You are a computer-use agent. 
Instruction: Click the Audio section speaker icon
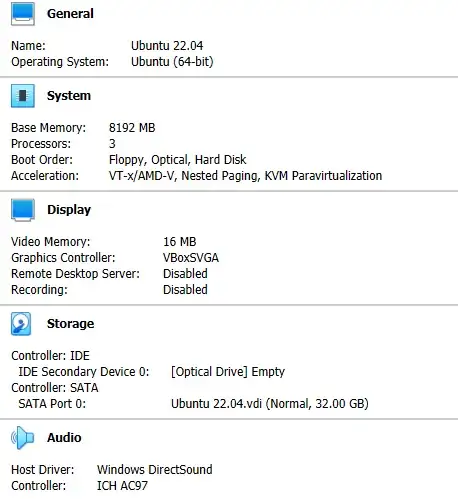[23, 438]
